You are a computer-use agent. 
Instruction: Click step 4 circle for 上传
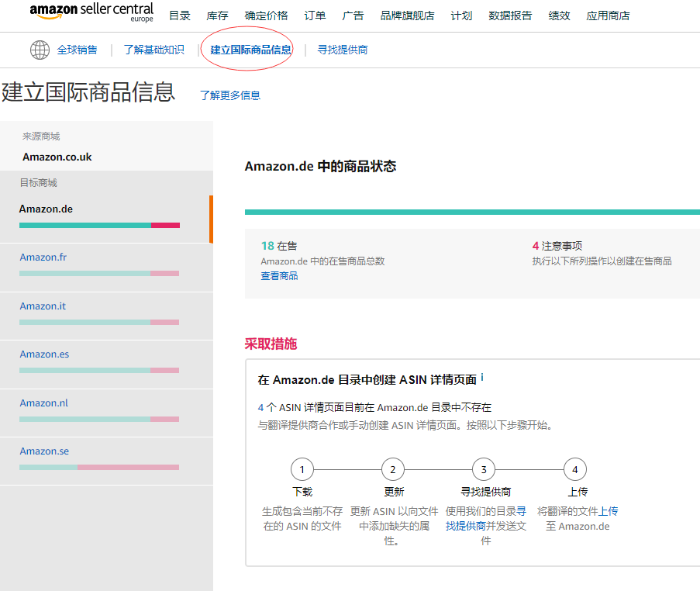coord(575,469)
